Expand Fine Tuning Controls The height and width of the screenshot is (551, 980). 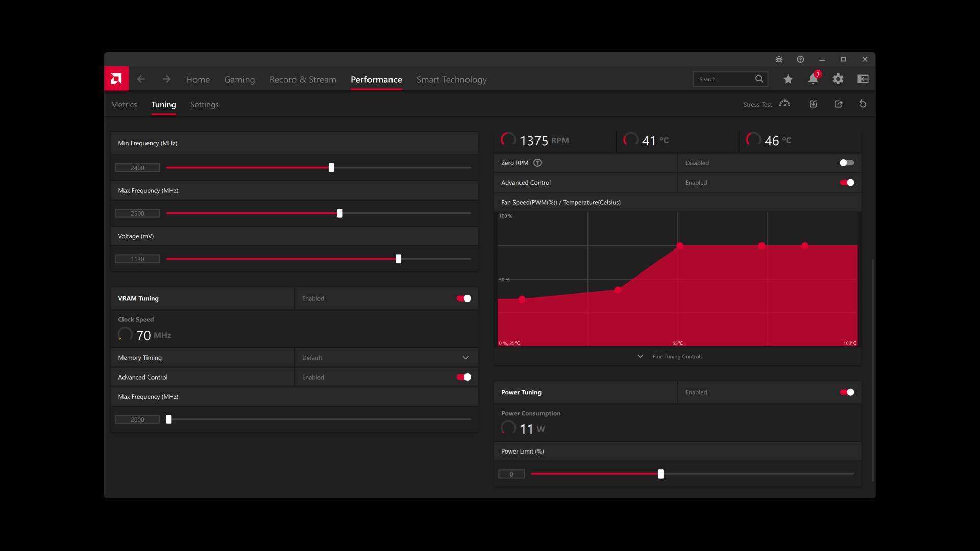tap(671, 356)
